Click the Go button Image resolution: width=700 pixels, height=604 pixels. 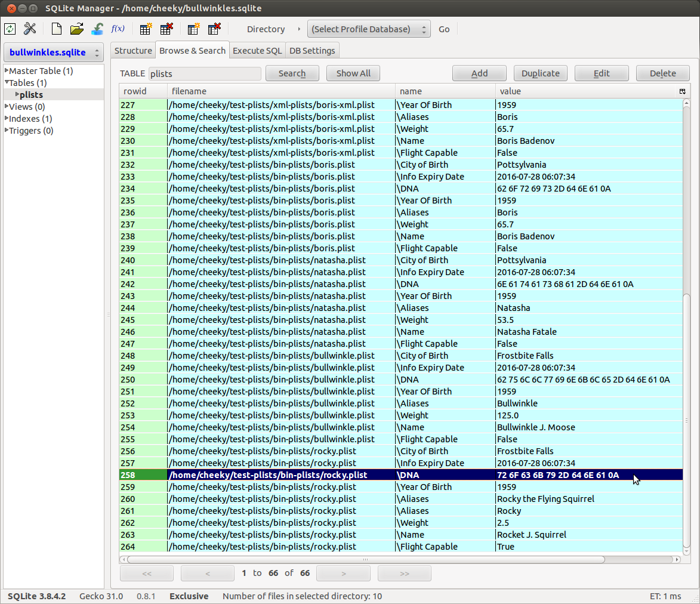tap(444, 29)
